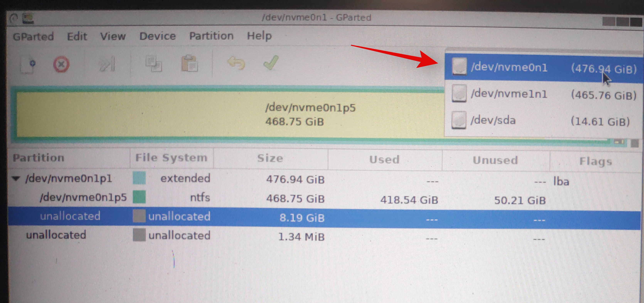Open the View menu
644x303 pixels.
point(113,36)
